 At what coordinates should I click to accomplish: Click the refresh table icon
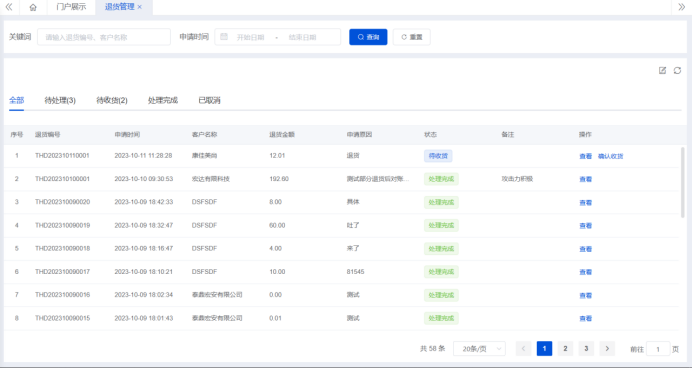(x=677, y=70)
